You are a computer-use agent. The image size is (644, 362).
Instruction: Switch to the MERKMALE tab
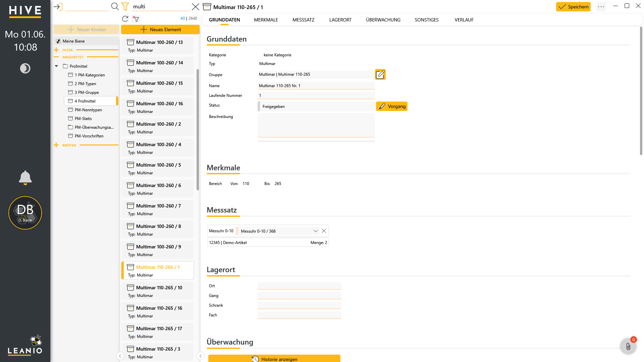[x=266, y=20]
